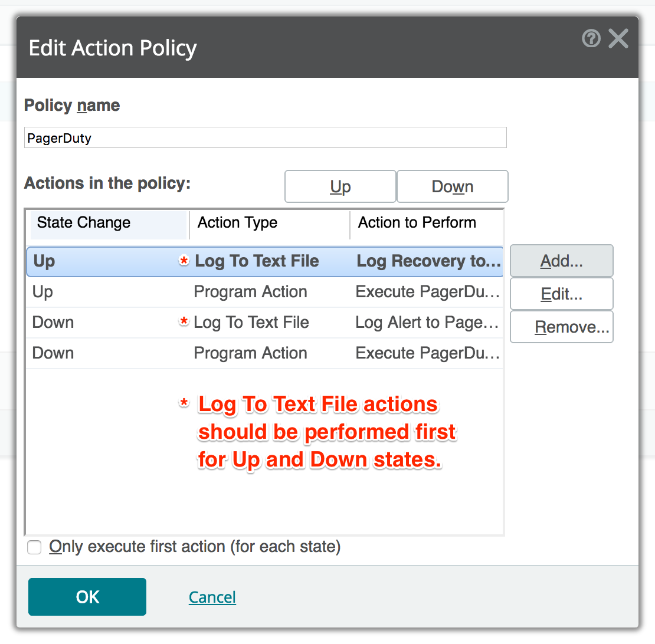The image size is (655, 644).
Task: Select the Down Log To Text File row
Action: pyautogui.click(x=106, y=323)
